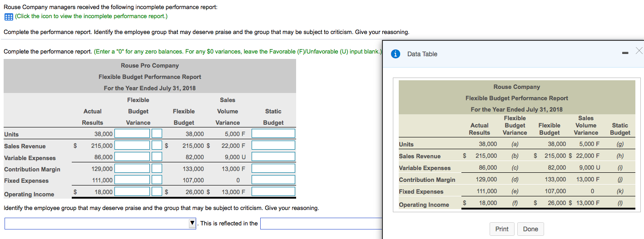Click Contribution Margin flexible budget variance amount field

(x=132, y=169)
